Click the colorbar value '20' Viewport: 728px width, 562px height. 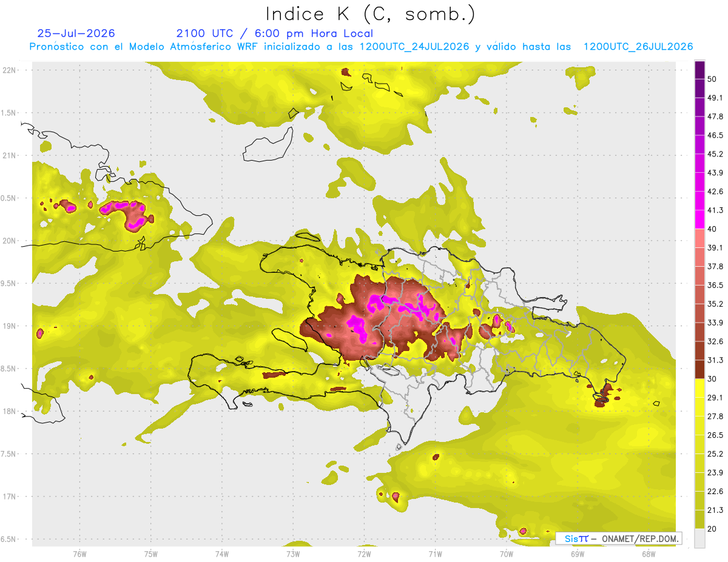point(712,529)
